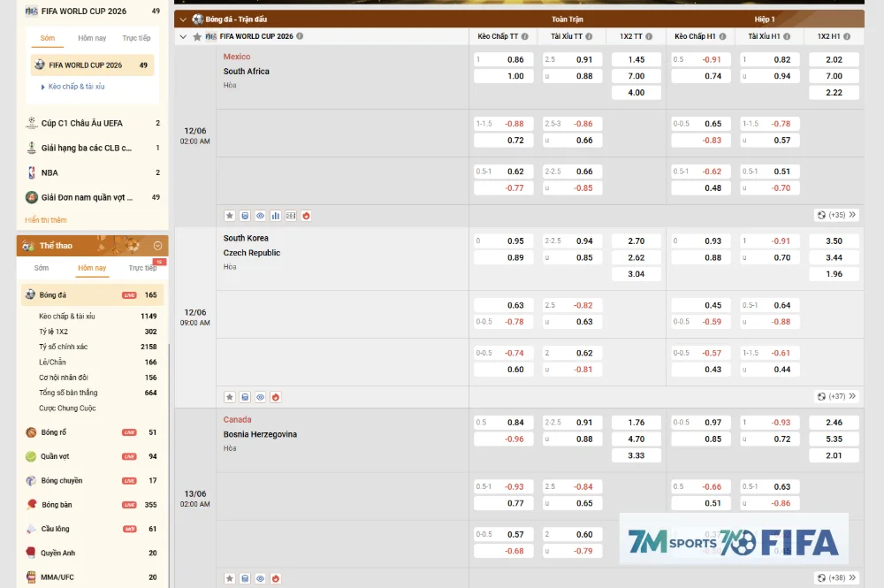This screenshot has width=884, height=588.
Task: Expand more markets (+38) for Canada match
Action: [x=836, y=578]
